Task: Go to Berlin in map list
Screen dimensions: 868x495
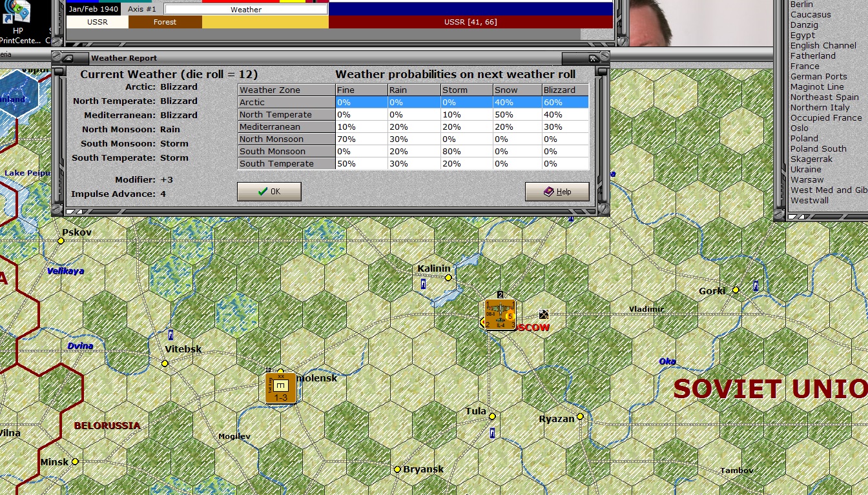Action: pos(801,5)
